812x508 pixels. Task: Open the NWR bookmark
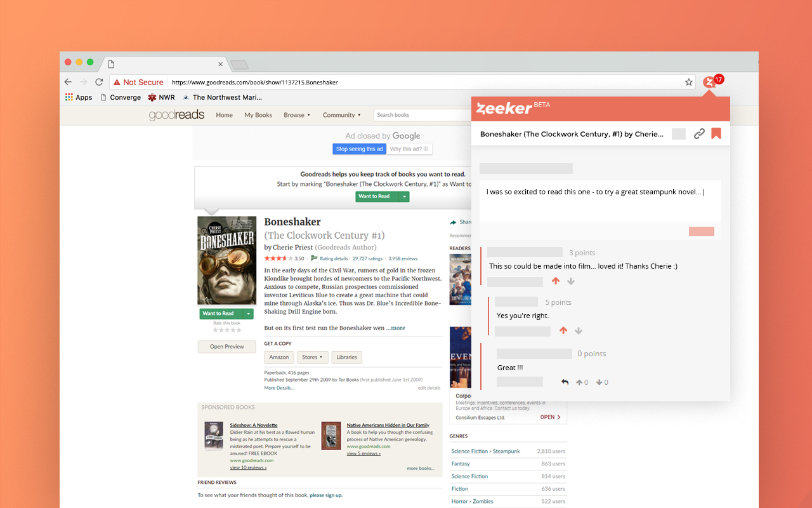point(161,97)
